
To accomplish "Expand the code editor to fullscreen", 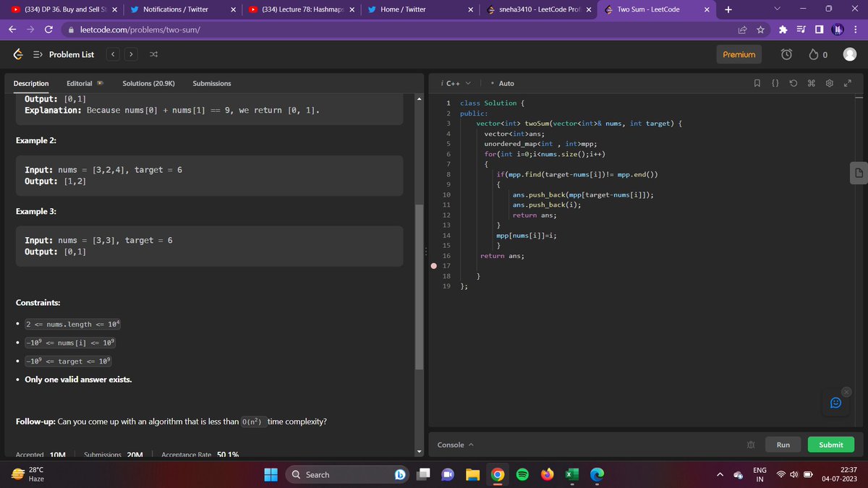I will [847, 83].
